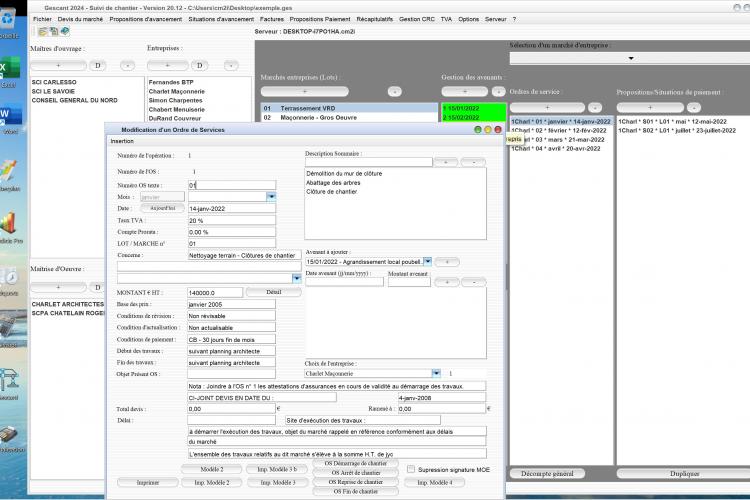The height and width of the screenshot is (500, 750).
Task: Click OS Reprise de chantier button
Action: tap(355, 482)
